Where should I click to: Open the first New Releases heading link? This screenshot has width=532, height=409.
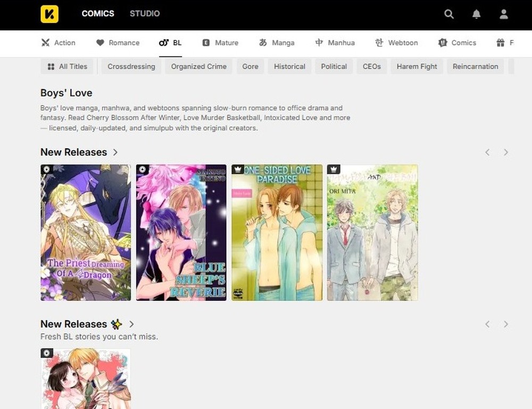(x=73, y=152)
